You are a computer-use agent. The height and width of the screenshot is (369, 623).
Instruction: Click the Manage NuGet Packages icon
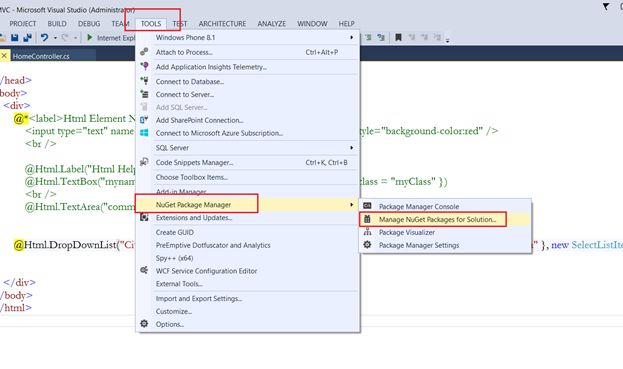tap(368, 219)
